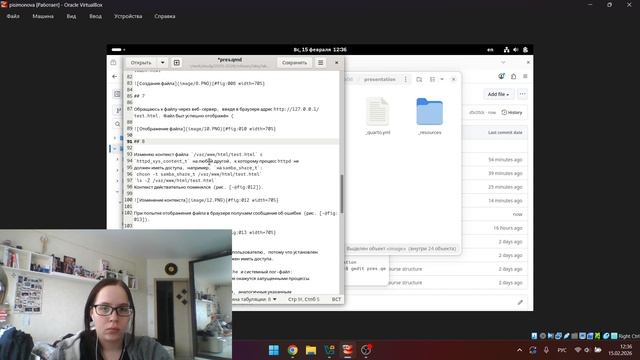Switch the en keyboard layout indicator
This screenshot has height=360, width=640.
(x=490, y=50)
